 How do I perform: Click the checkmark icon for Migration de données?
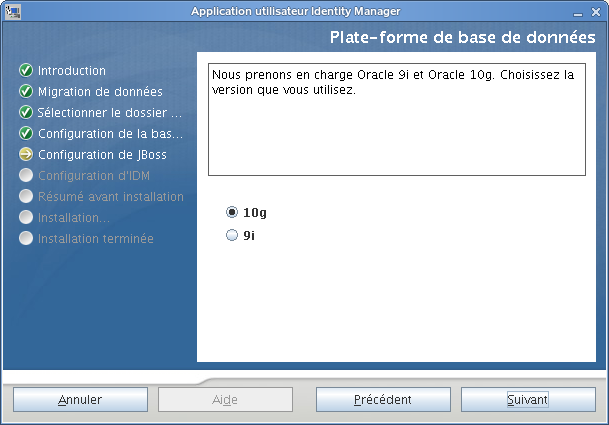(x=26, y=92)
